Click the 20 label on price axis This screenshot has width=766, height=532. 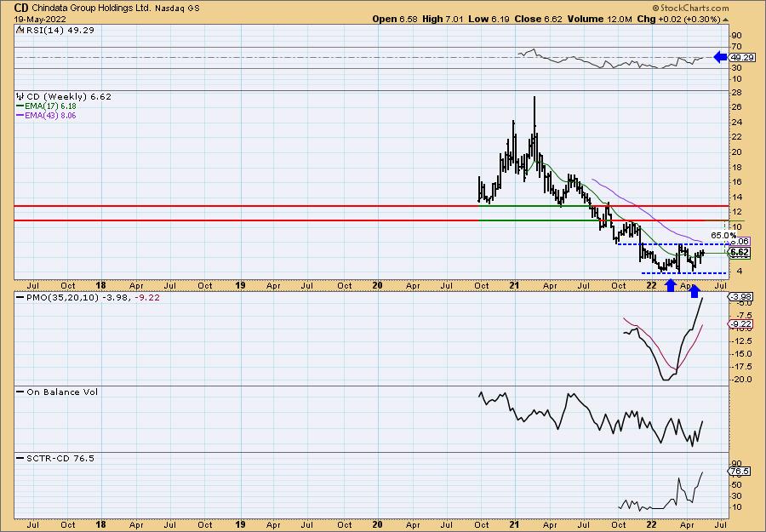click(736, 152)
